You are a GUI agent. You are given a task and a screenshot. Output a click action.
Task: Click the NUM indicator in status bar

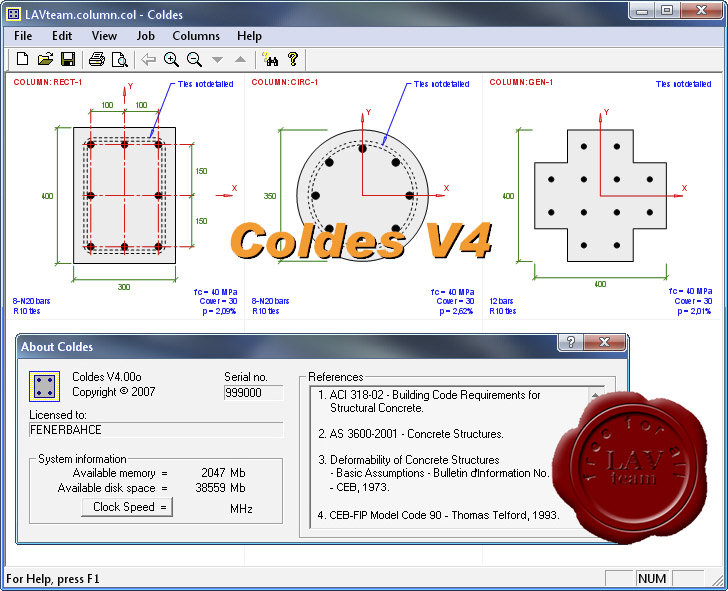click(652, 578)
